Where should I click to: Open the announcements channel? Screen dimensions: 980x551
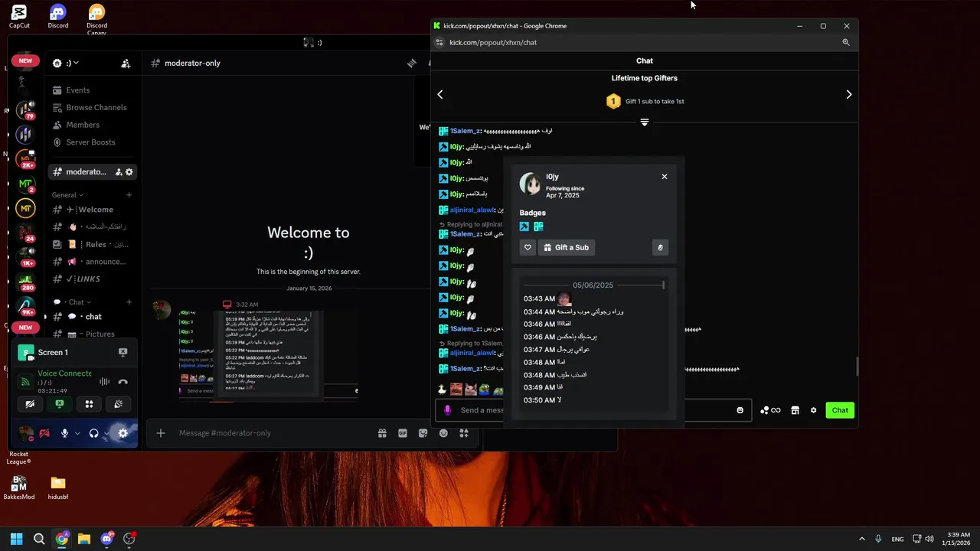click(90, 262)
